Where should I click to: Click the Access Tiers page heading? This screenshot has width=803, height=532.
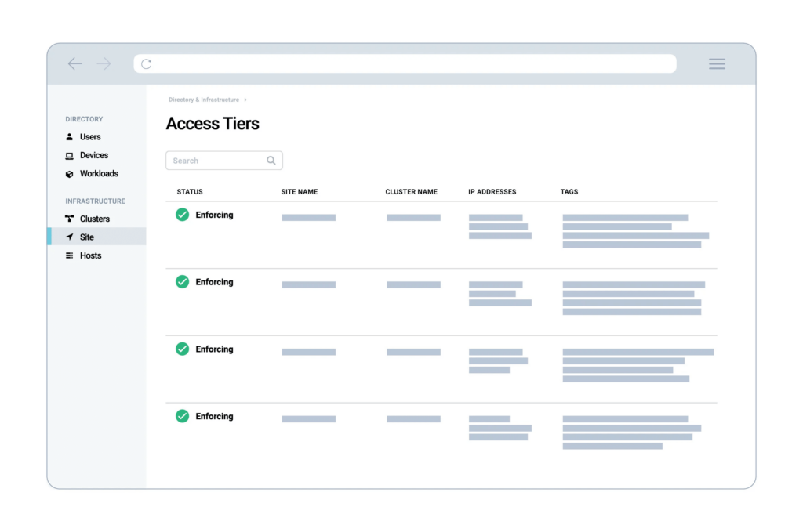(213, 124)
